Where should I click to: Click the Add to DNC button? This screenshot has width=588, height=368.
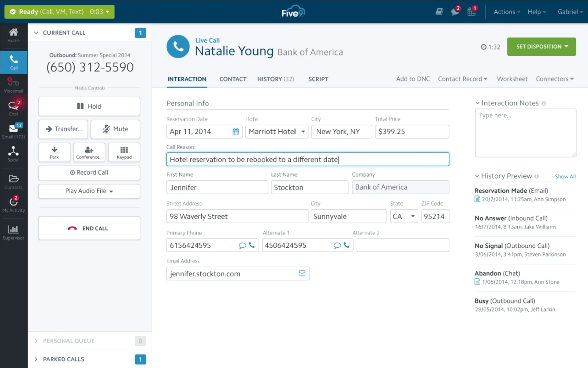(413, 78)
